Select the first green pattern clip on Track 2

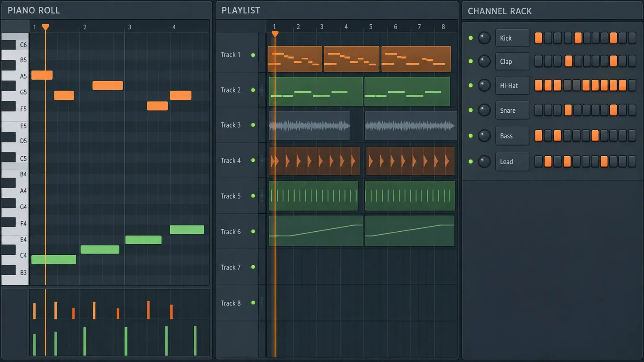tap(316, 91)
